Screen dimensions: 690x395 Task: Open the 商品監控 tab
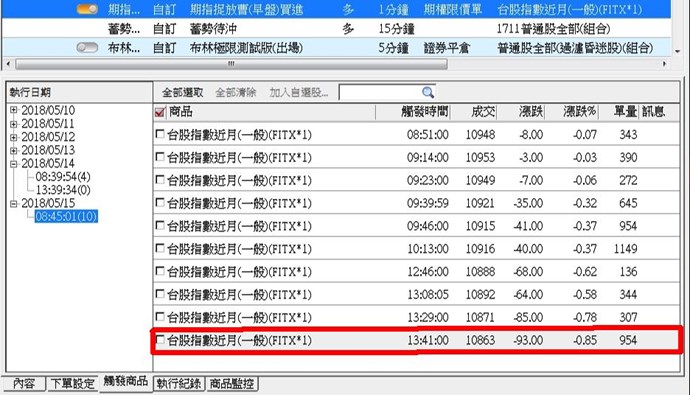point(231,384)
